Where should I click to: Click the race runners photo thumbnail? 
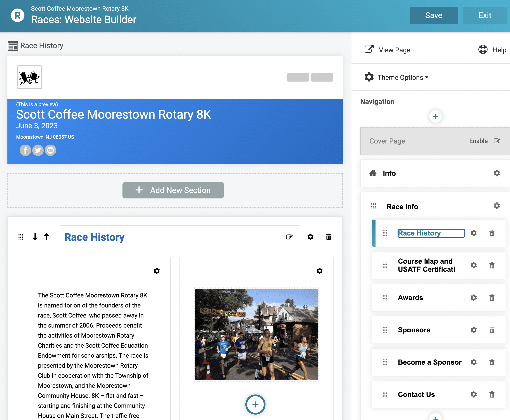click(257, 335)
